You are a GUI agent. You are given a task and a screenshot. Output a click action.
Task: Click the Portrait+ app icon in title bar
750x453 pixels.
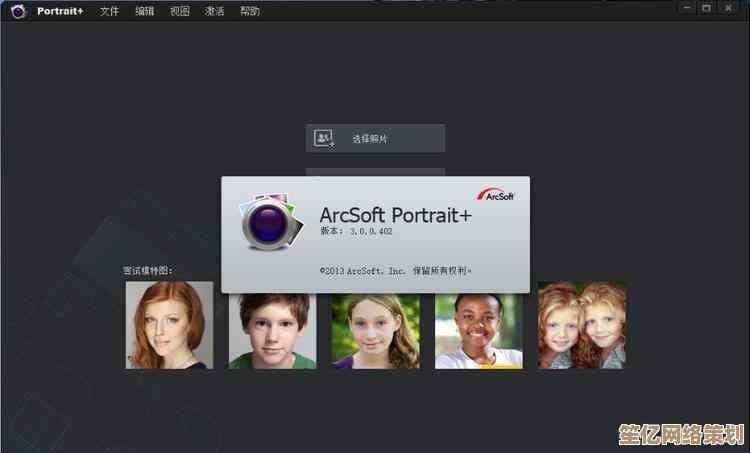point(17,11)
